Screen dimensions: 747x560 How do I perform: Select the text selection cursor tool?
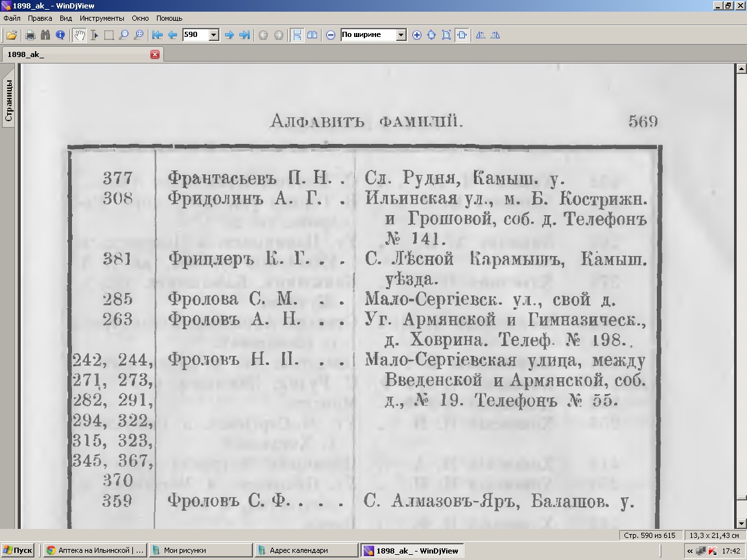(x=94, y=35)
